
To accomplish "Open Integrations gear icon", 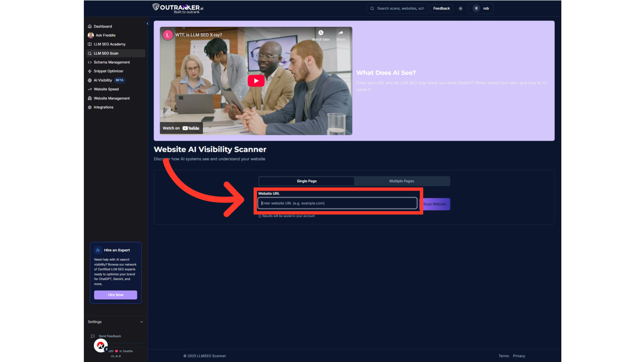I will click(x=90, y=107).
